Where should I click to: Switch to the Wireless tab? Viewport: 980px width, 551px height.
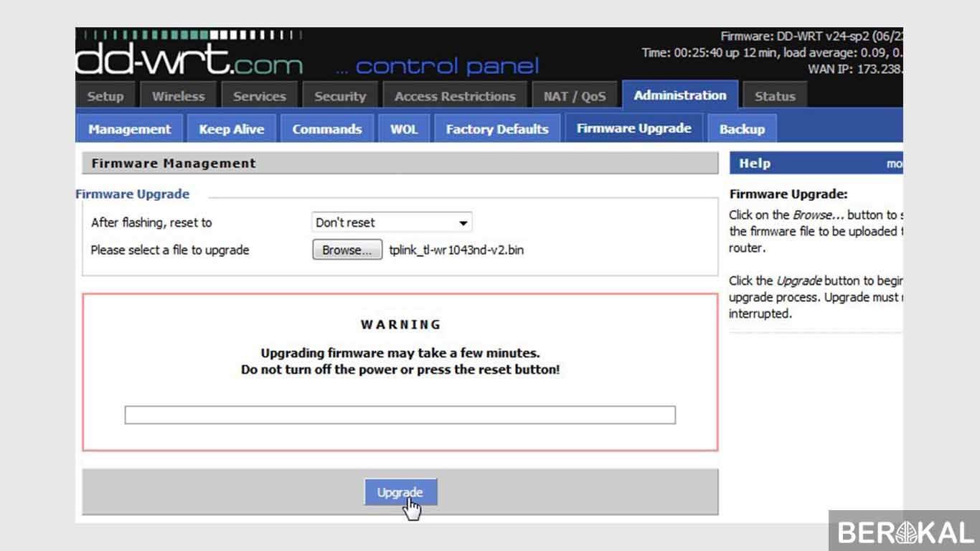pos(179,96)
